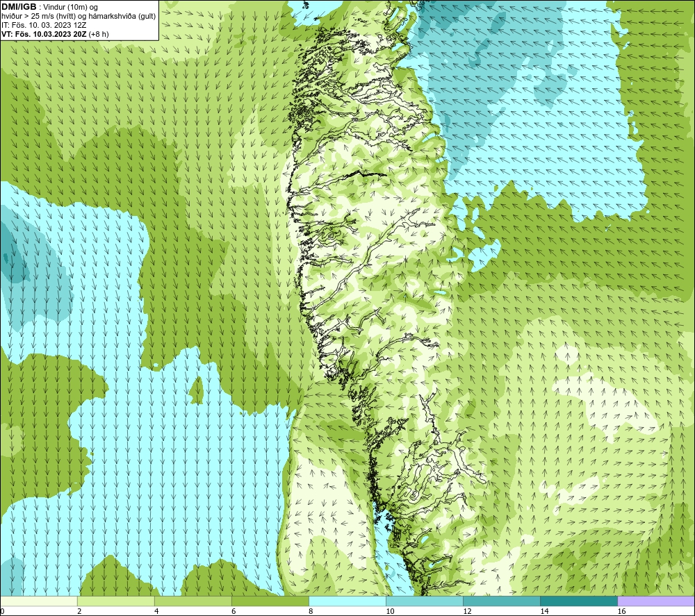695x616 pixels.
Task: Click the 10–12 m/s aqua legend swatch
Action: [425, 601]
